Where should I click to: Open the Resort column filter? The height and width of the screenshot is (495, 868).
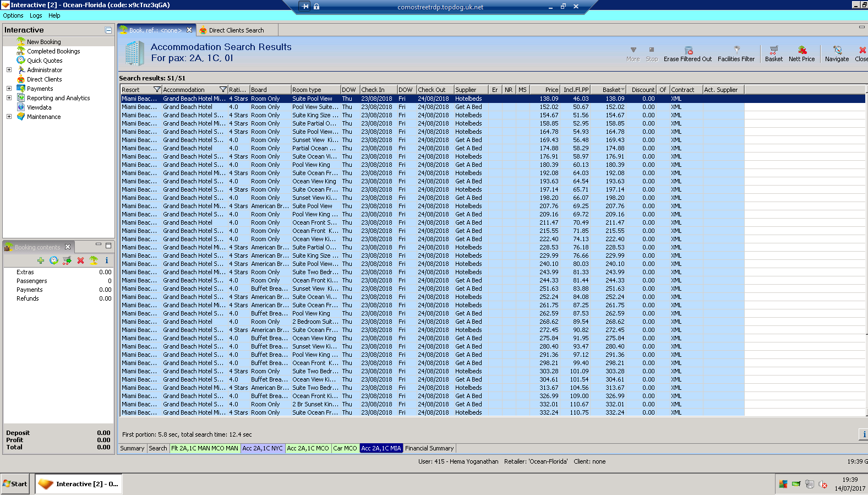(157, 90)
